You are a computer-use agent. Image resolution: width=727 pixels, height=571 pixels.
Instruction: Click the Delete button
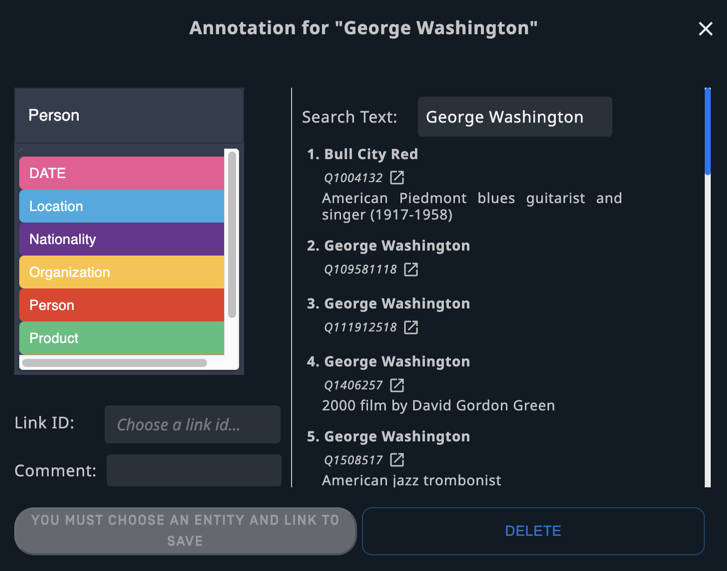coord(533,531)
